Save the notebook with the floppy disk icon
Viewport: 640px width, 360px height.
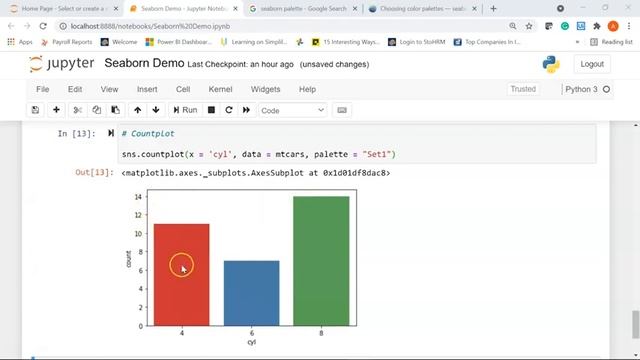(36, 110)
